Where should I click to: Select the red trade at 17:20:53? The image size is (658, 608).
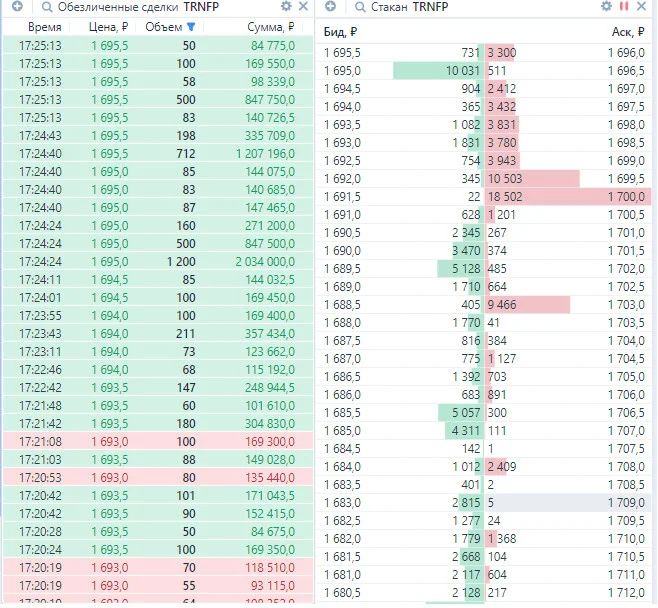tap(158, 478)
